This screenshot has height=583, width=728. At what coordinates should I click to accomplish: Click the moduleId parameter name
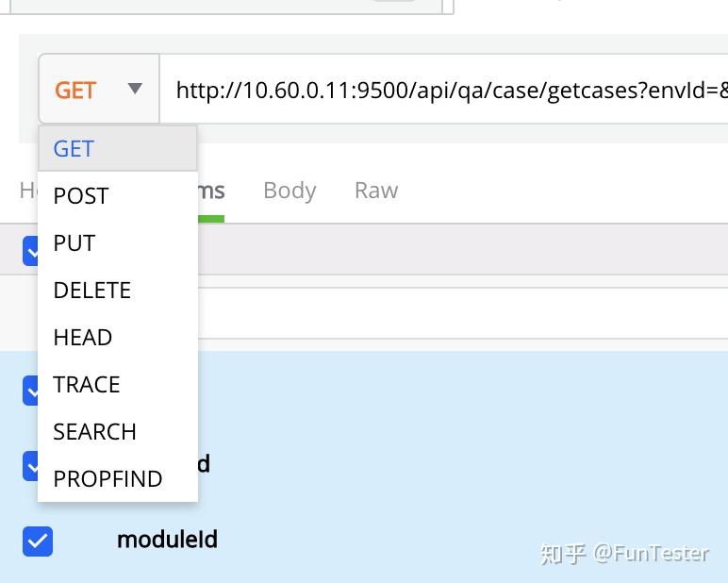(167, 540)
